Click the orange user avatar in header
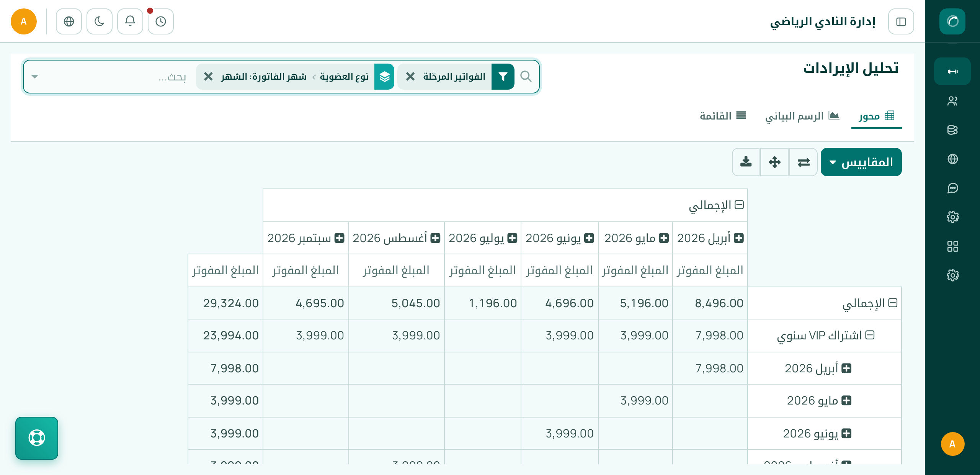 (24, 21)
